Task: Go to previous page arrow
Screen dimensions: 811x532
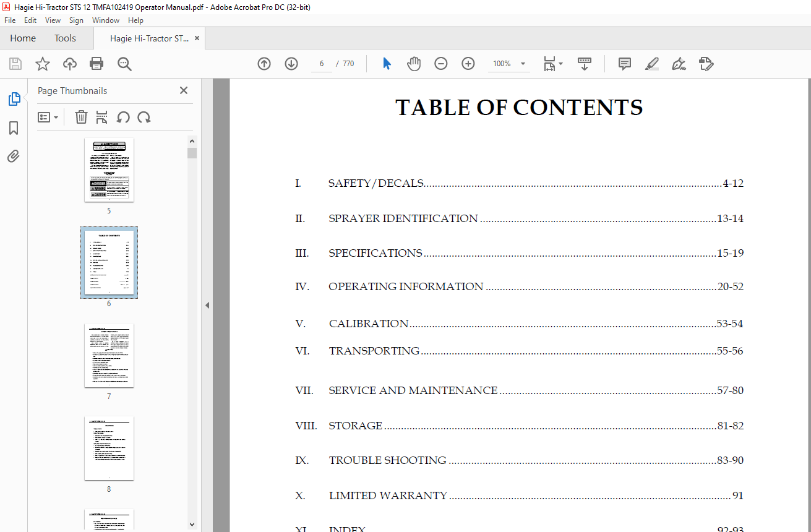Action: click(264, 64)
